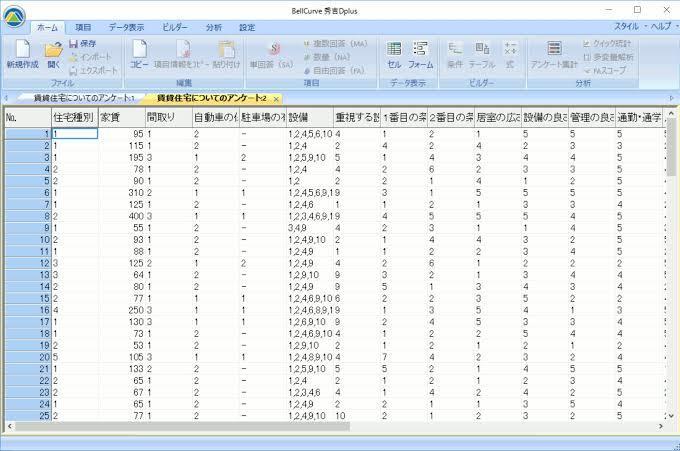Open the 分析 ribbon tab
This screenshot has width=680, height=451.
213,27
